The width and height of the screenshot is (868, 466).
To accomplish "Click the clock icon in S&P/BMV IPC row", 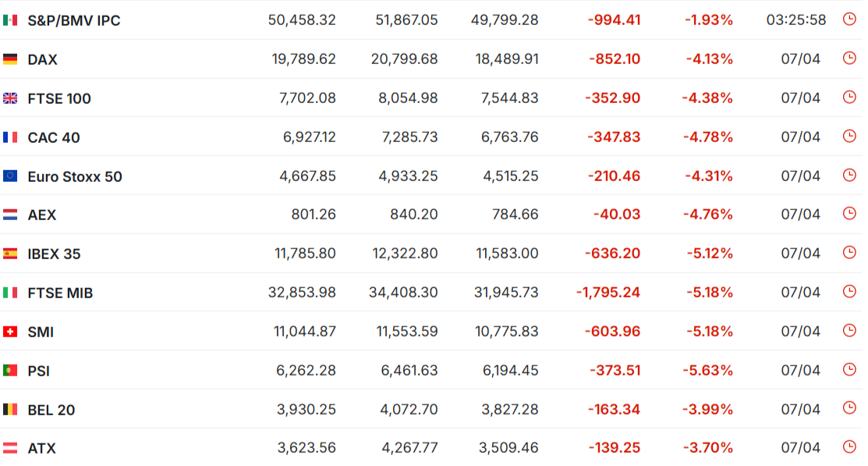I will pyautogui.click(x=849, y=19).
